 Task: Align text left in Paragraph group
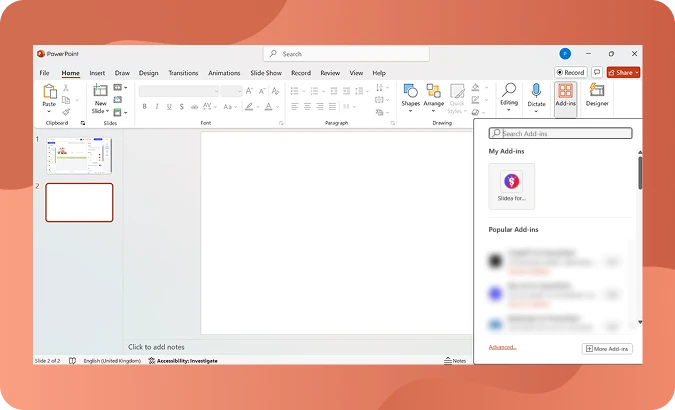coord(294,106)
